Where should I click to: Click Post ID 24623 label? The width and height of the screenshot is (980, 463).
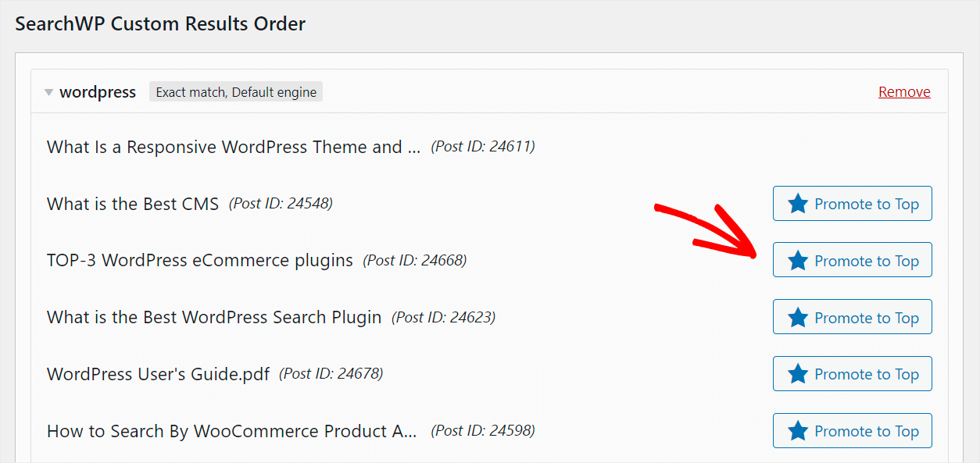point(443,317)
